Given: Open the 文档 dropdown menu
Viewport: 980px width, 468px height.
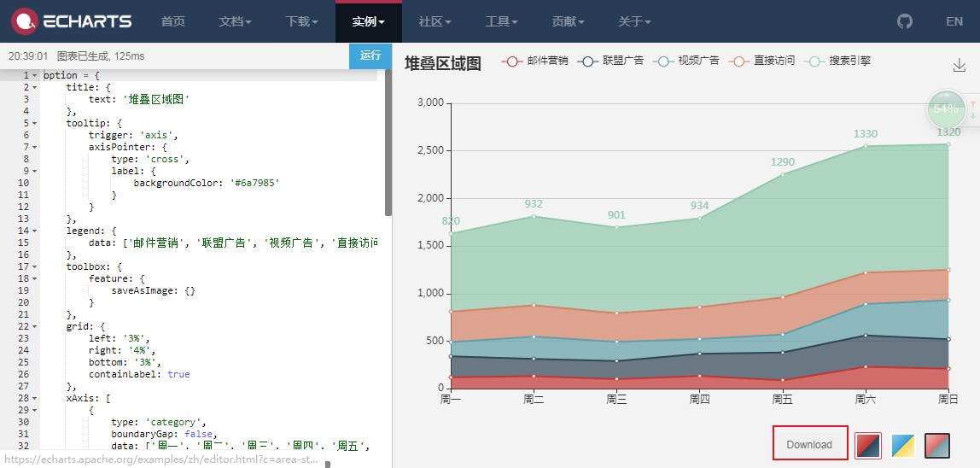Looking at the screenshot, I should pyautogui.click(x=235, y=21).
